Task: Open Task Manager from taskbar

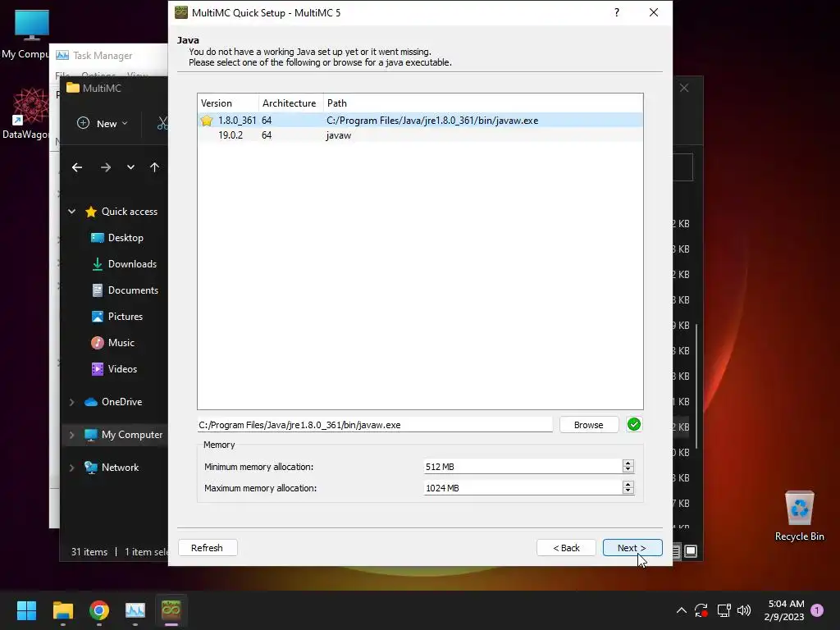Action: [x=135, y=610]
